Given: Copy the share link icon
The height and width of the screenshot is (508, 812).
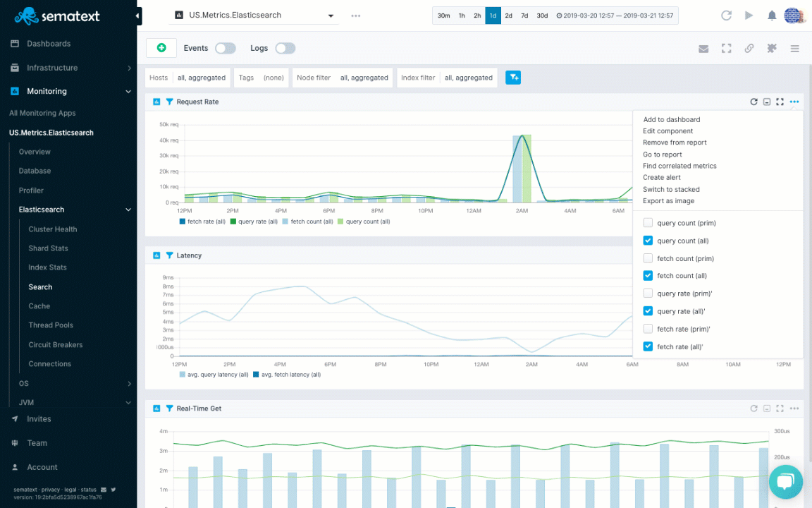Looking at the screenshot, I should click(x=749, y=48).
